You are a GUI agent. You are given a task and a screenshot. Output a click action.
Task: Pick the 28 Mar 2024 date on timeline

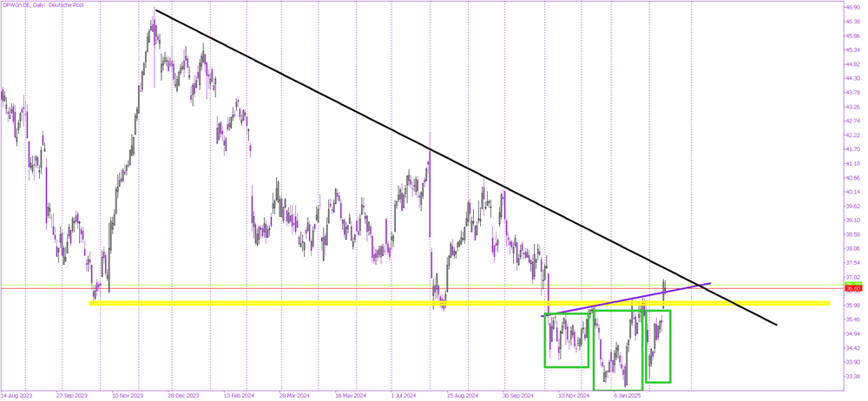(x=294, y=397)
